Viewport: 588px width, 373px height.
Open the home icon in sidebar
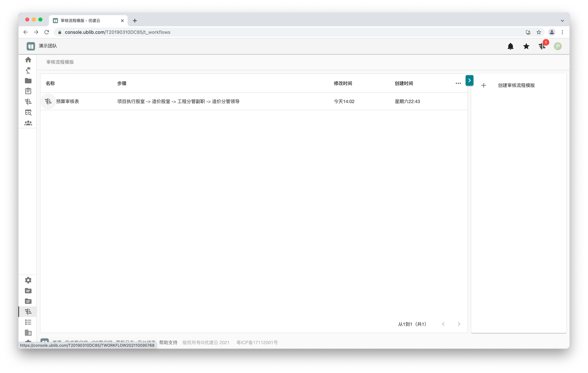[28, 60]
